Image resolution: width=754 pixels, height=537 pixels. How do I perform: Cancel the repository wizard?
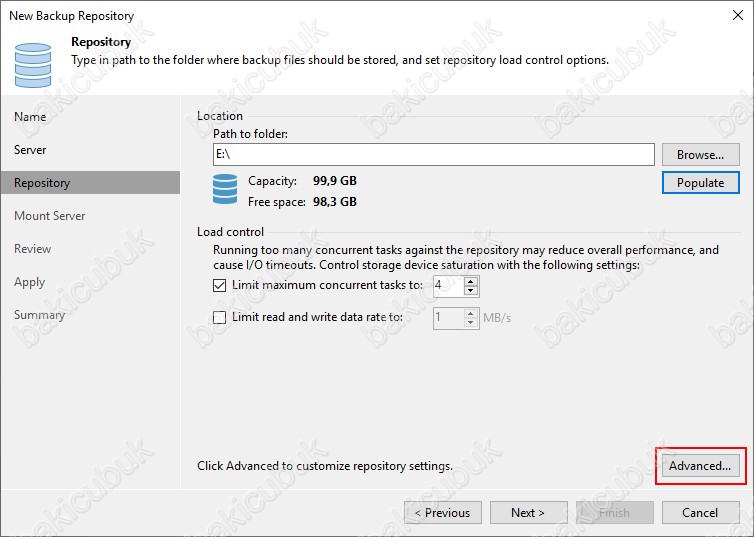(x=701, y=512)
